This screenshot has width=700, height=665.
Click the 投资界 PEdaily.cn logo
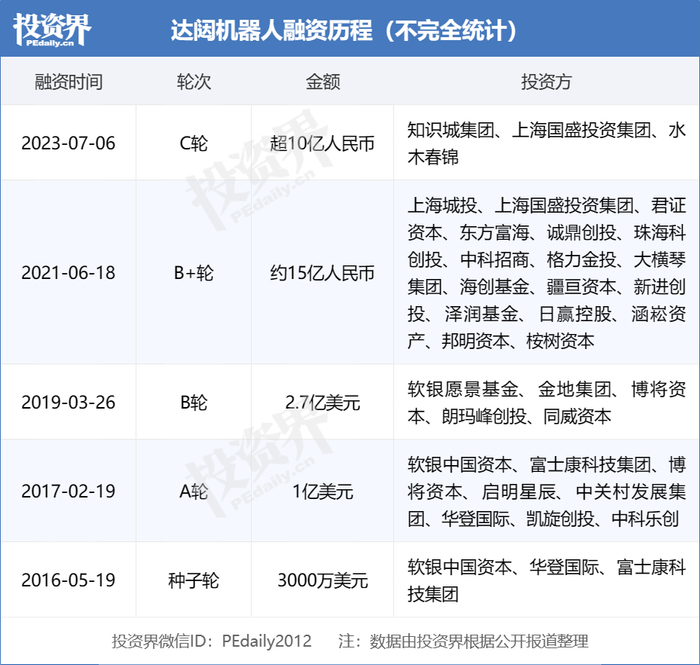tap(52, 29)
